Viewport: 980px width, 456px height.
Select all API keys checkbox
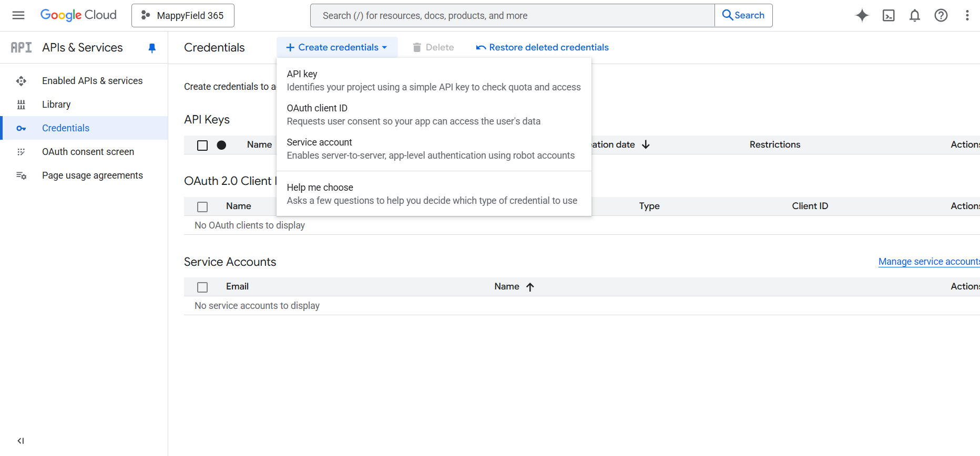[202, 146]
